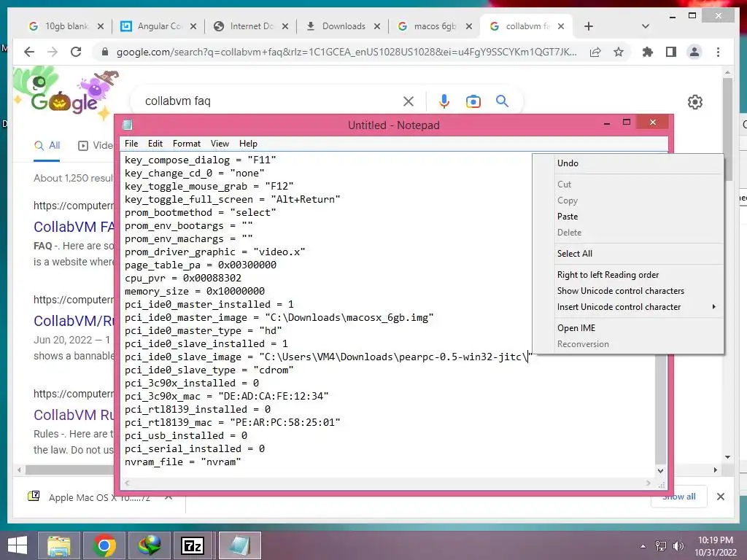Open Chrome profile avatar icon
Image resolution: width=747 pixels, height=560 pixels.
(x=694, y=52)
